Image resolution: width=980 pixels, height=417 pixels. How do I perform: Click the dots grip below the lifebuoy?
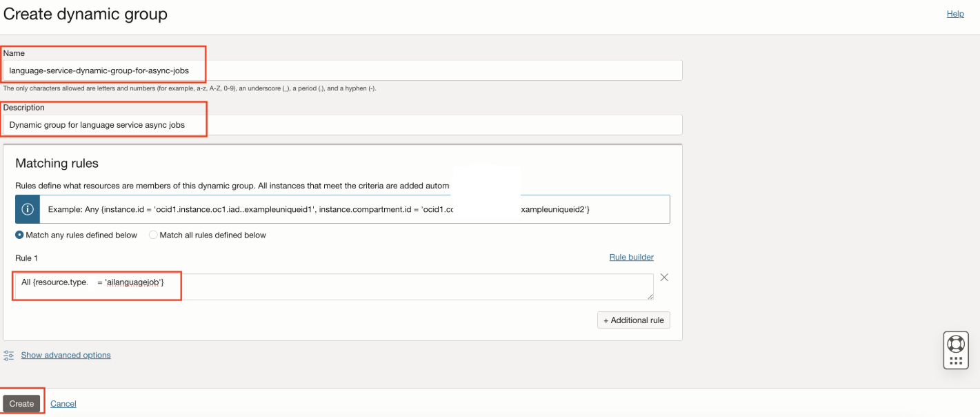pos(956,360)
